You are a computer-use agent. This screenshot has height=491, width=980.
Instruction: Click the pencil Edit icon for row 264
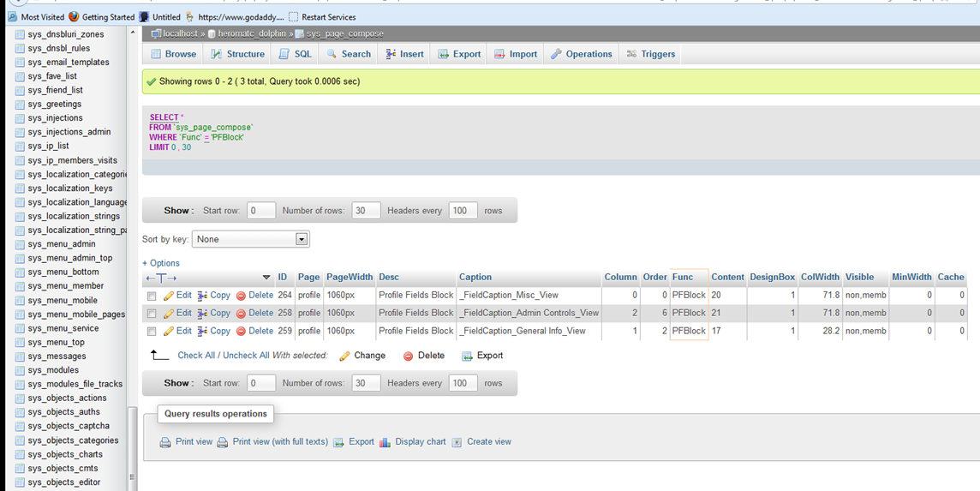169,296
